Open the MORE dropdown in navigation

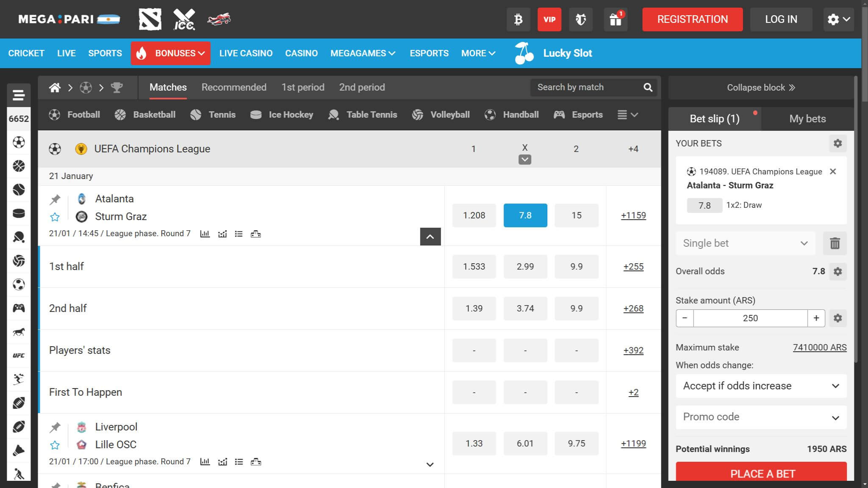click(478, 53)
